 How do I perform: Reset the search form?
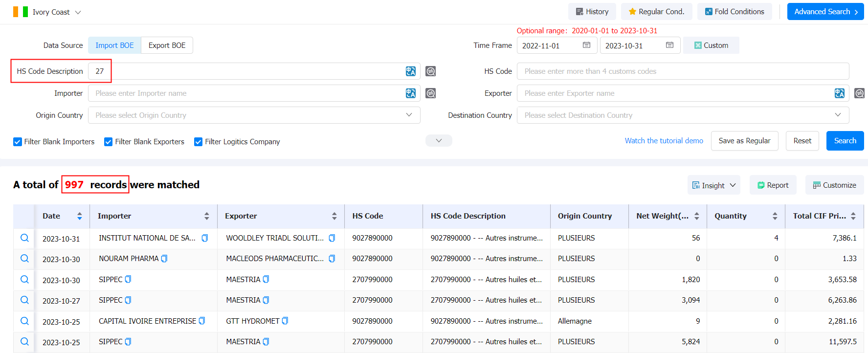[802, 141]
